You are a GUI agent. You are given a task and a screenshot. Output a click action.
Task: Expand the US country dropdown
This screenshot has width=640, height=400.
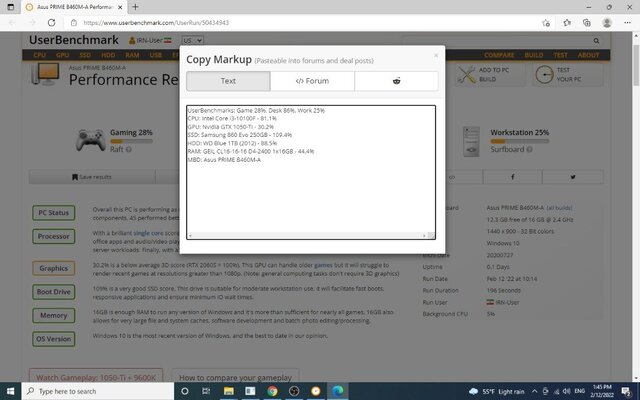click(193, 40)
